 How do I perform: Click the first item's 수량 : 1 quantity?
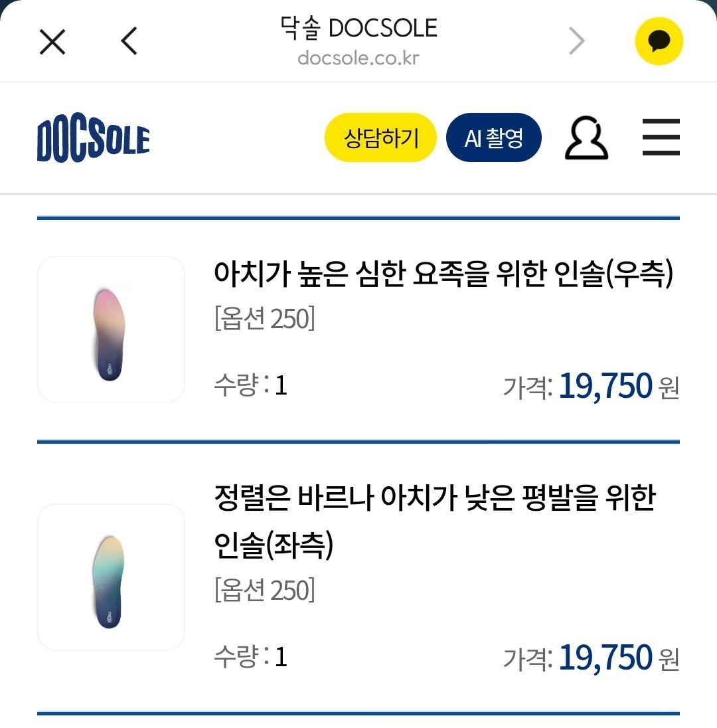point(250,385)
